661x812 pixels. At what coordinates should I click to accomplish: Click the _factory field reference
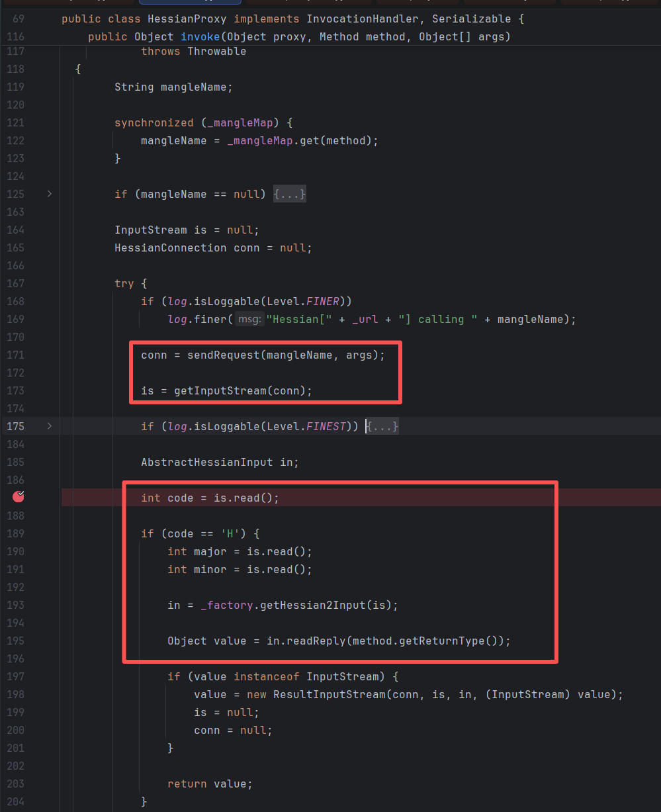[x=226, y=605]
